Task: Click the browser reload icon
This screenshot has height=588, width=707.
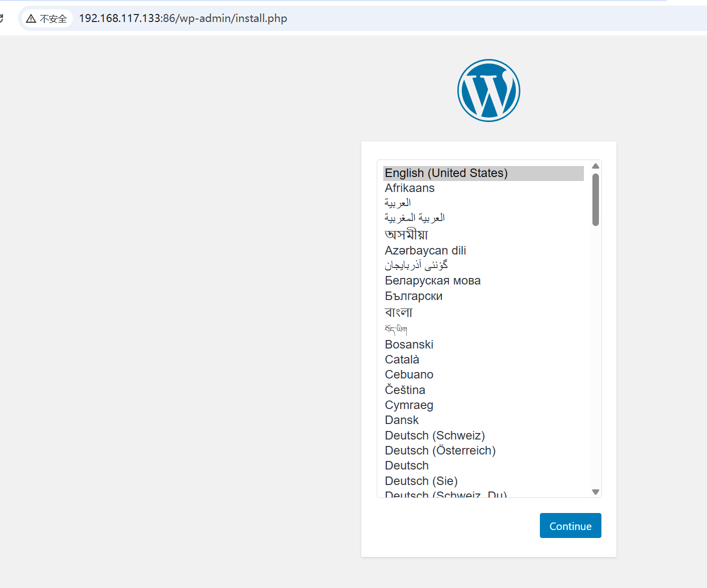Action: (2, 18)
